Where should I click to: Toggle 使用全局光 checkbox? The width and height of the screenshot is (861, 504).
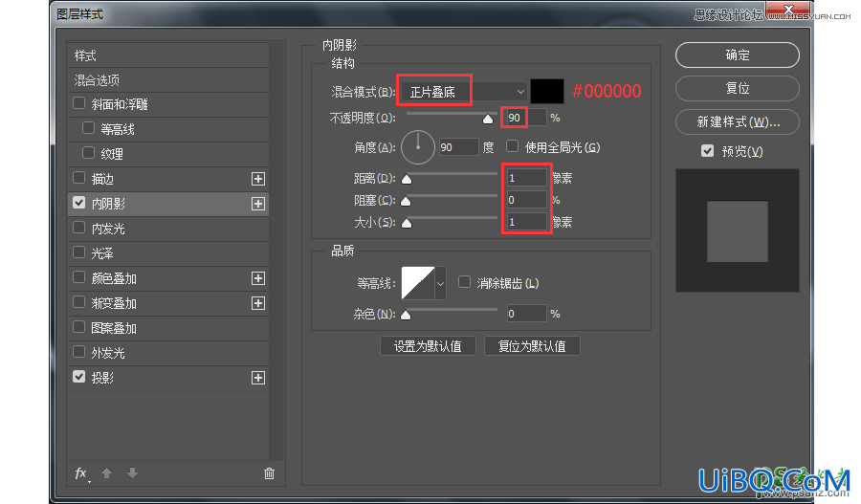click(x=513, y=146)
